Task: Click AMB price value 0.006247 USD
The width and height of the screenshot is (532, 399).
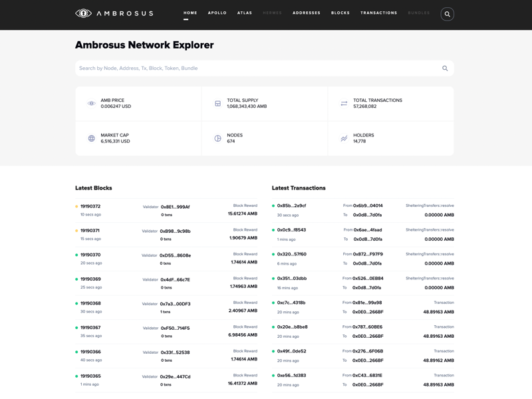Action: point(116,106)
